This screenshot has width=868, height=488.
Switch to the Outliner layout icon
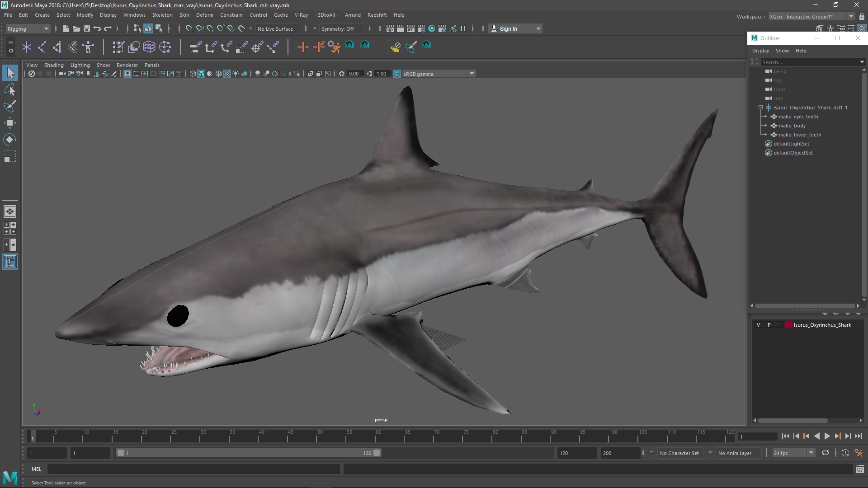[x=10, y=262]
